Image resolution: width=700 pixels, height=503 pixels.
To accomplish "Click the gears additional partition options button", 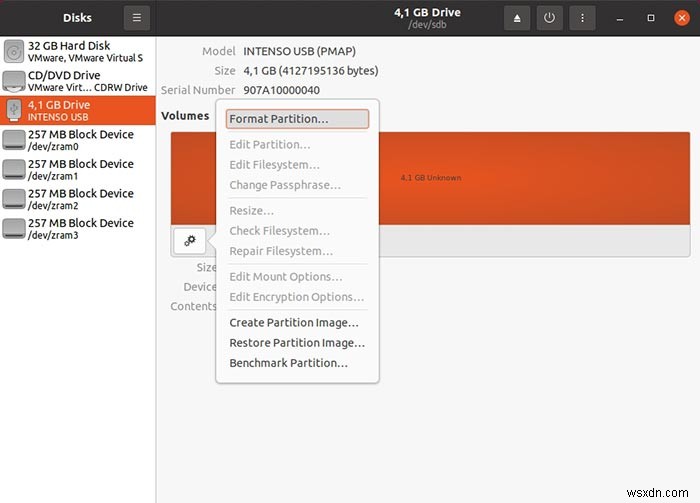I will click(190, 241).
